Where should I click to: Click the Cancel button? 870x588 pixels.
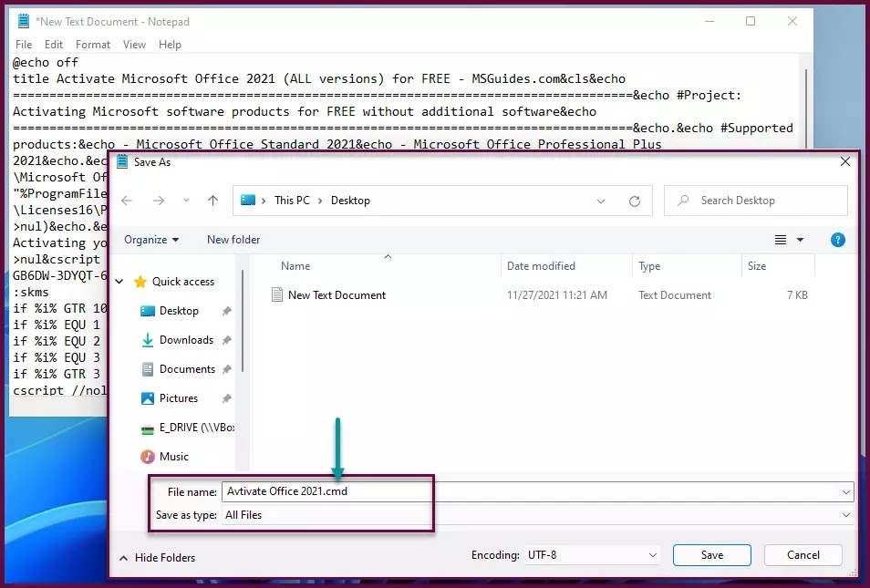(803, 554)
